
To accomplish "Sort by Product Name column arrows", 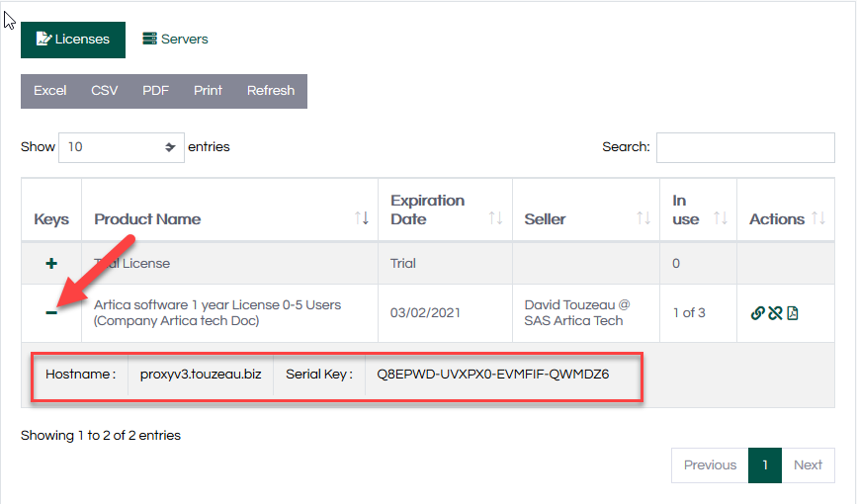I will click(x=362, y=218).
